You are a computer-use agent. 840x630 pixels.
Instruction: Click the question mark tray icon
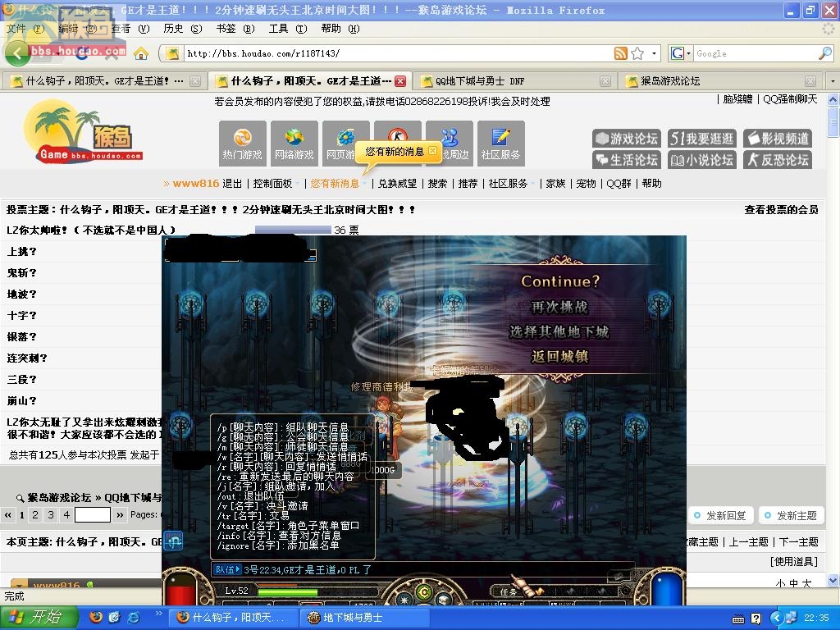(756, 619)
